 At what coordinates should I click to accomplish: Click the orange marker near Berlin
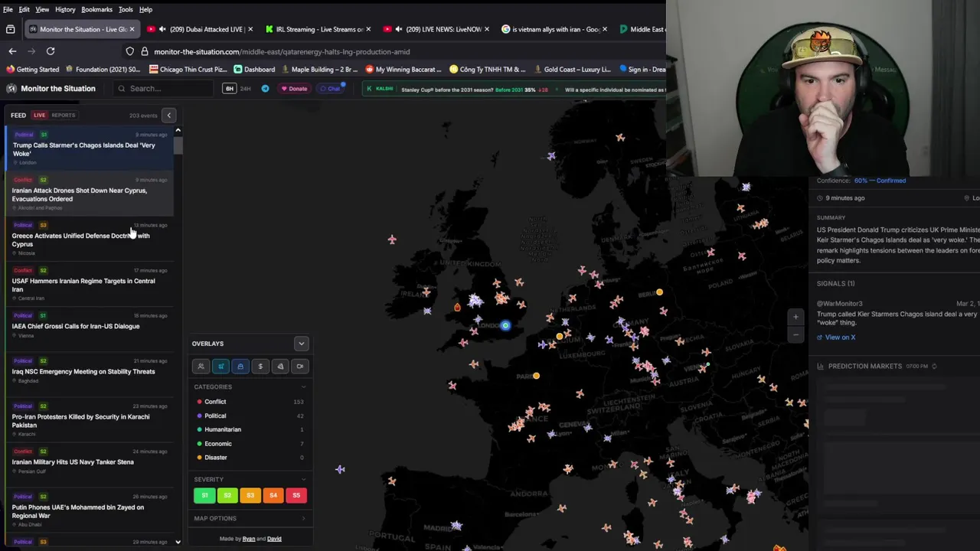pyautogui.click(x=660, y=292)
